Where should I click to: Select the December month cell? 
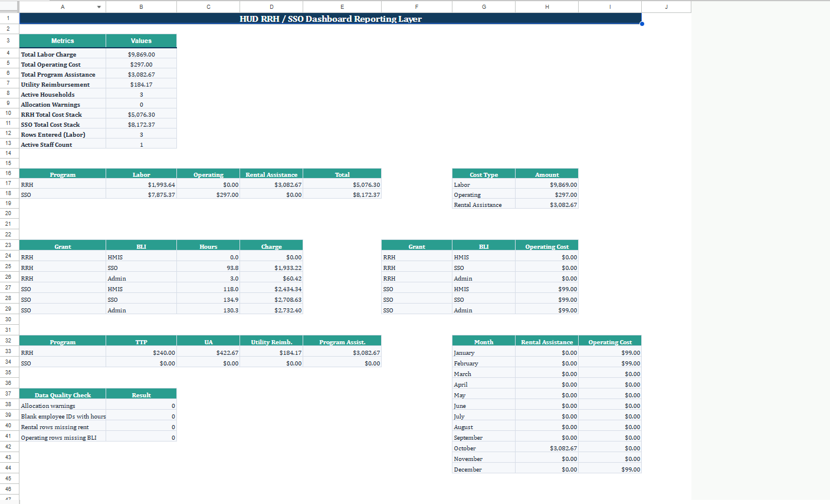(484, 469)
